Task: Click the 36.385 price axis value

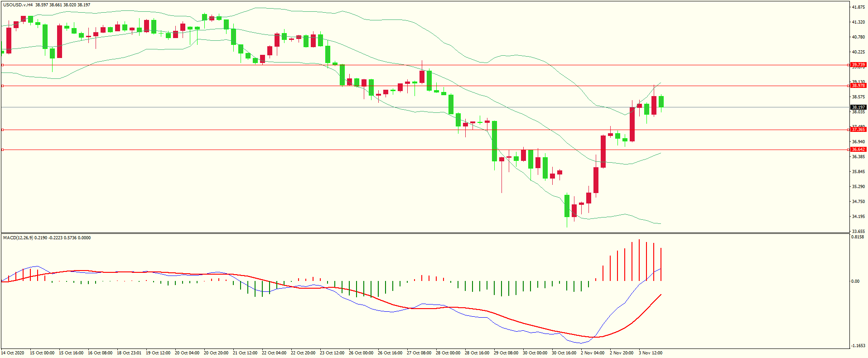Action: (858, 157)
